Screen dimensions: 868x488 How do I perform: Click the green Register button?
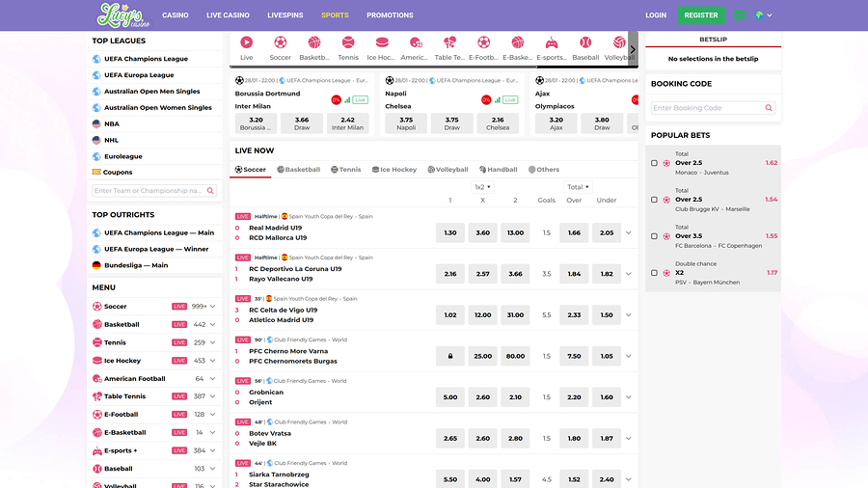700,15
